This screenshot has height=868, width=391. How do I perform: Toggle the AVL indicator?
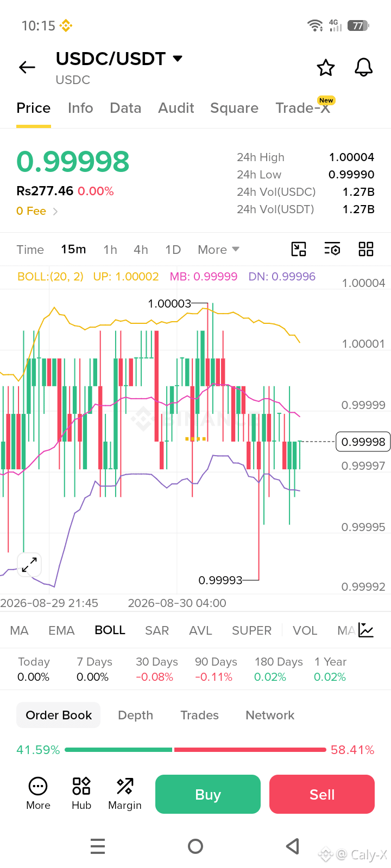tap(200, 630)
